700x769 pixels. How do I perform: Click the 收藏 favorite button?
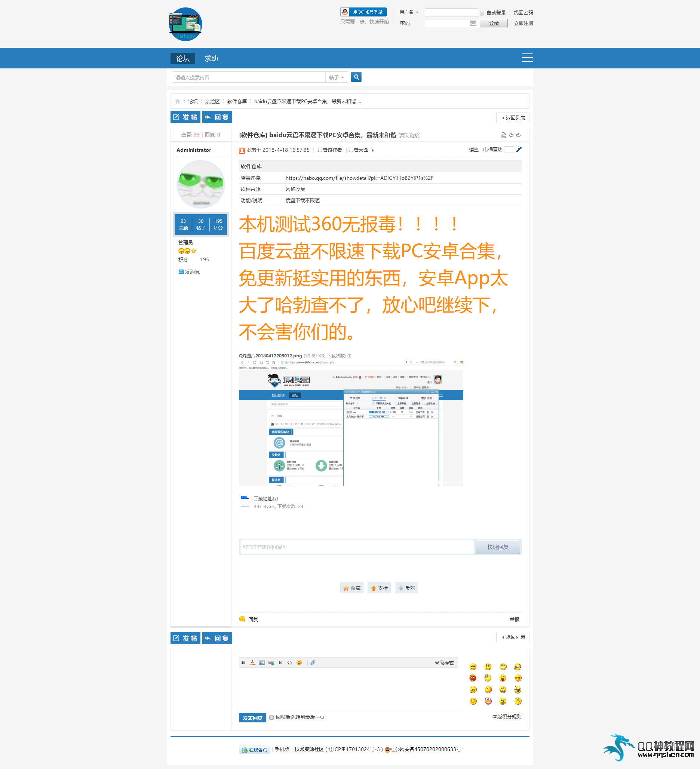pos(351,588)
